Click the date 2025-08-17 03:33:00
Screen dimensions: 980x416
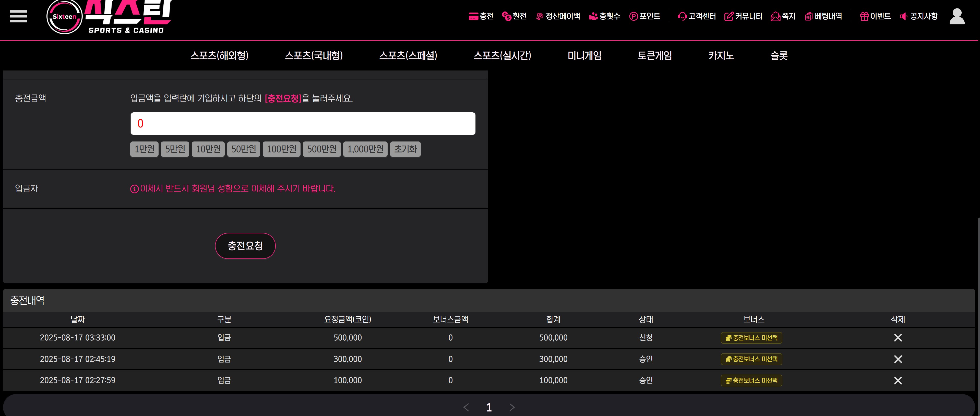click(x=78, y=338)
